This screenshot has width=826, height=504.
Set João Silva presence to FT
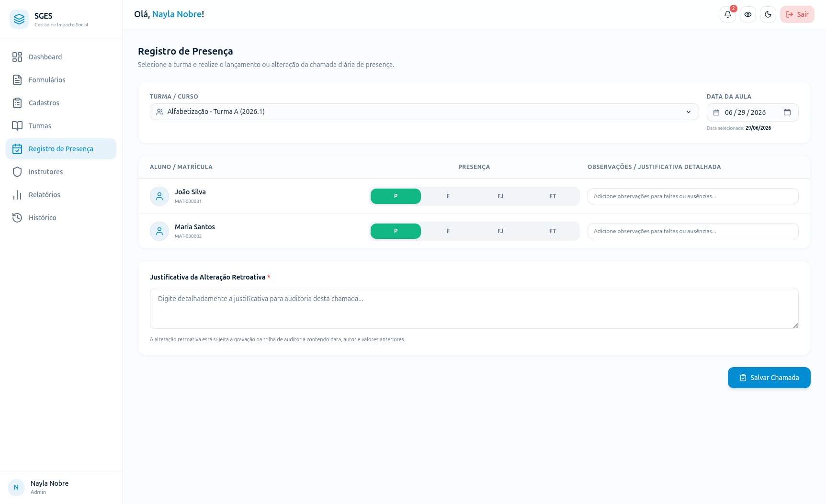click(x=553, y=196)
